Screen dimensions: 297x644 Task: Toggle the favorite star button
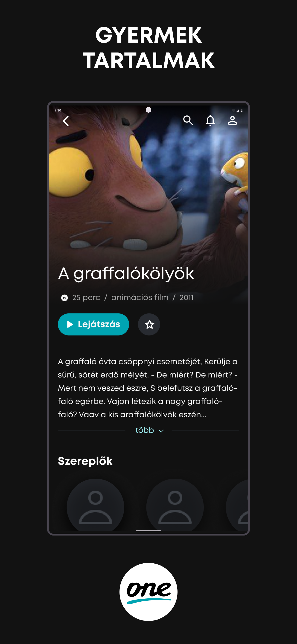tap(149, 324)
